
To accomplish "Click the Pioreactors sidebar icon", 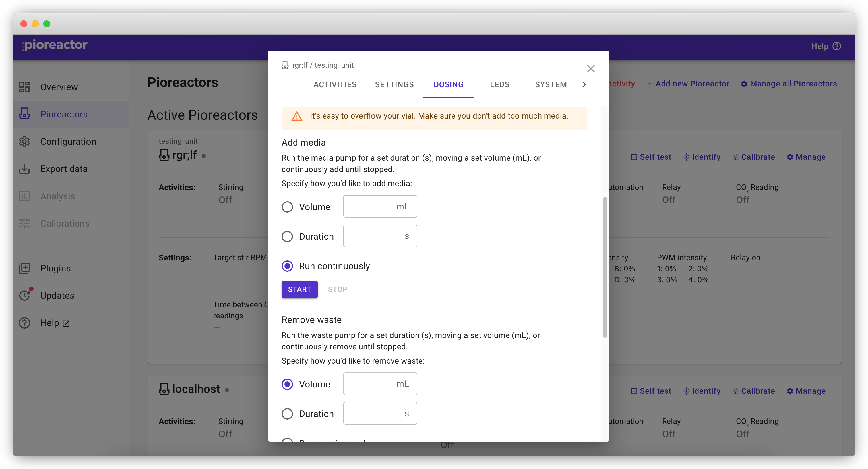I will coord(25,114).
